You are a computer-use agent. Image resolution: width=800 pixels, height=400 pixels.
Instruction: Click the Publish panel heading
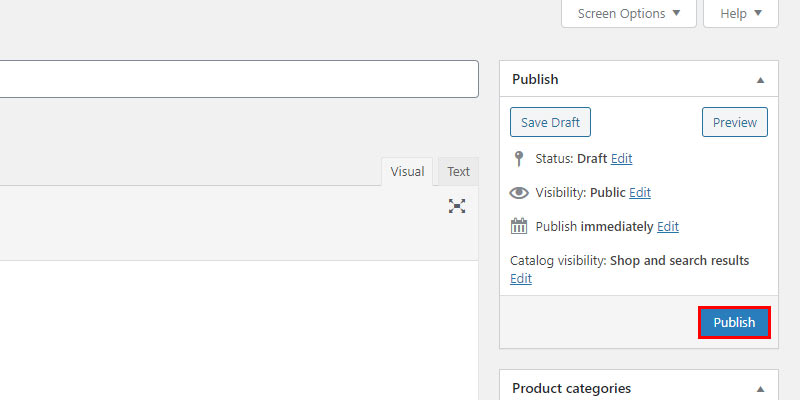[x=535, y=80]
